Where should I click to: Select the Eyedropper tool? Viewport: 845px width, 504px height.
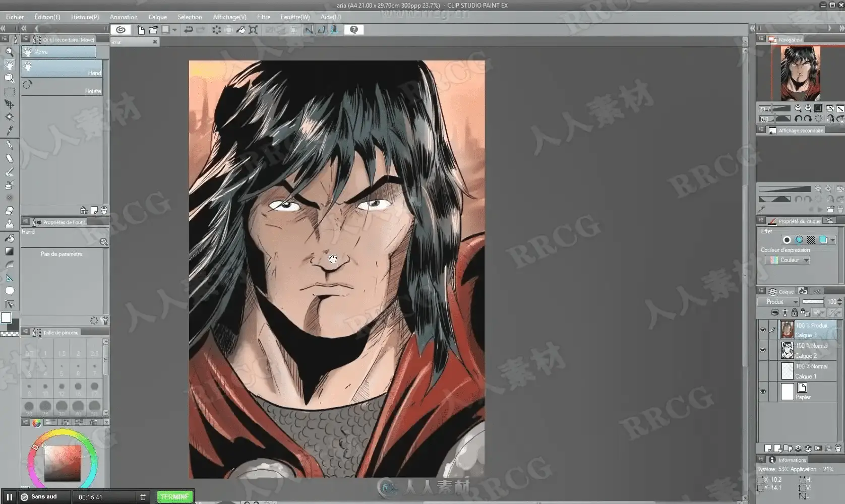click(9, 131)
